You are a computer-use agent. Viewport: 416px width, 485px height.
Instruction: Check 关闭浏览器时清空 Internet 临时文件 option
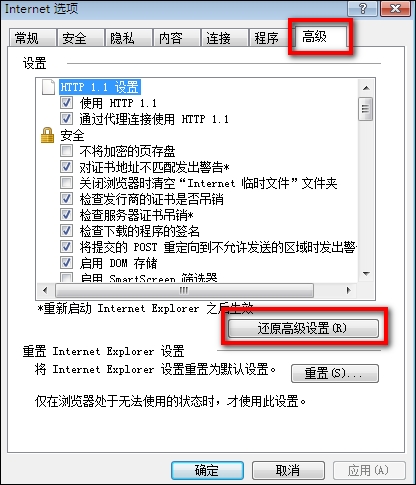pos(66,183)
